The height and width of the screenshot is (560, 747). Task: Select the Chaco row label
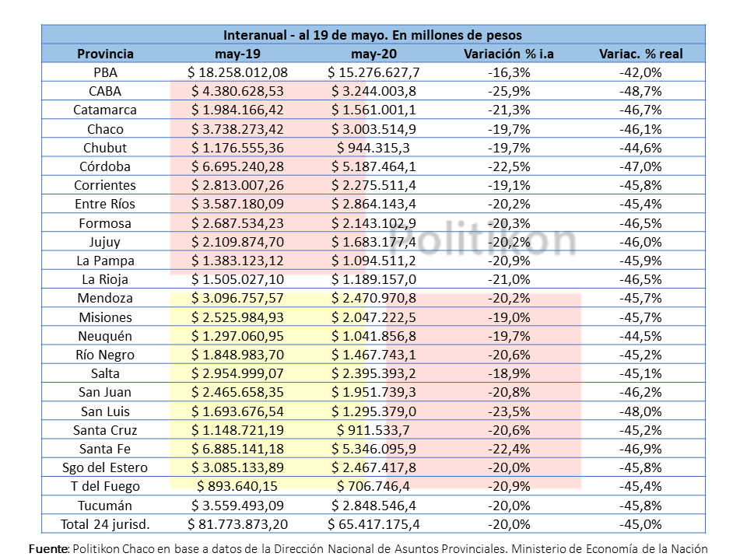pos(105,129)
